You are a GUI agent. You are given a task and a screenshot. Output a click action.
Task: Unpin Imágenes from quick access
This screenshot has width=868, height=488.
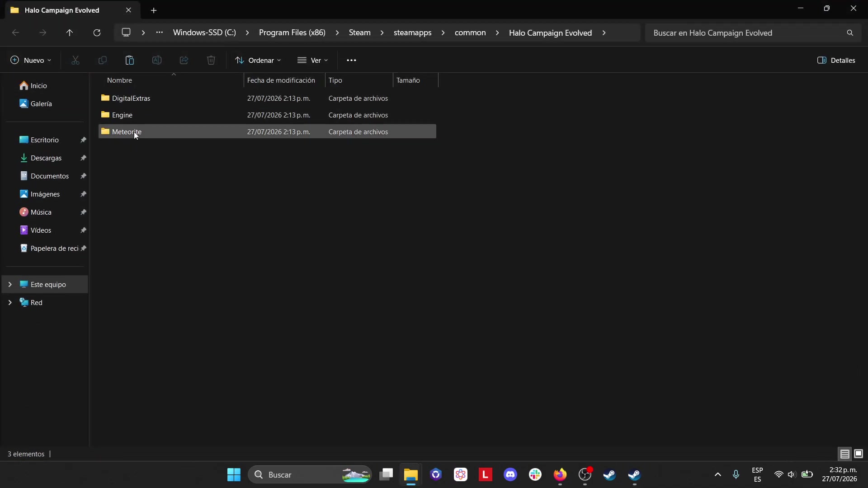tap(84, 194)
